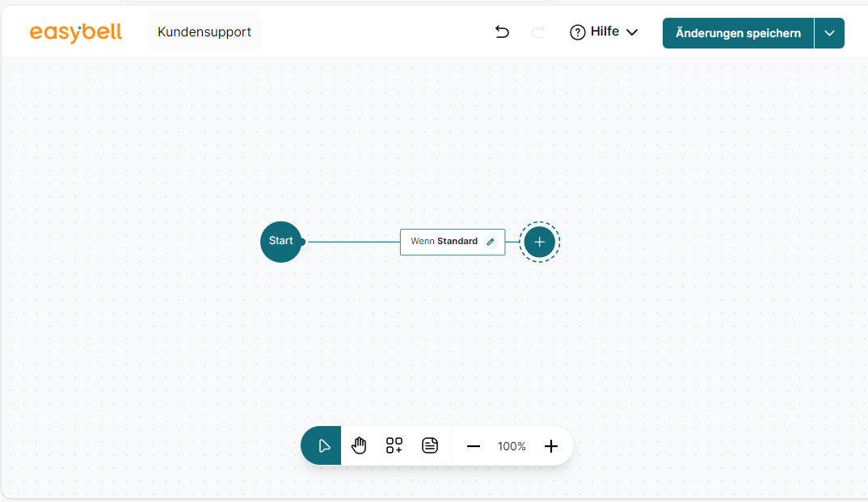Click the add elements squares icon
Viewport: 868px width, 502px height.
pos(394,446)
